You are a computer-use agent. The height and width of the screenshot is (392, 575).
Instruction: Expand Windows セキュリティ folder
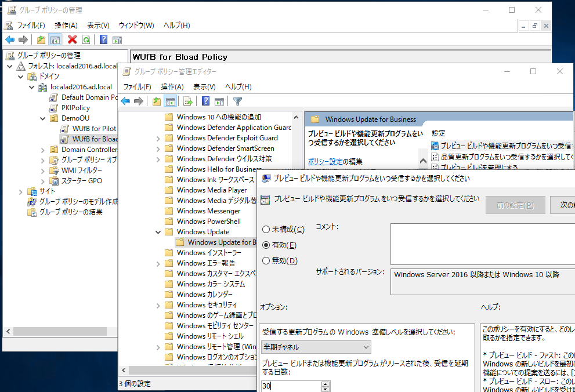pos(158,305)
